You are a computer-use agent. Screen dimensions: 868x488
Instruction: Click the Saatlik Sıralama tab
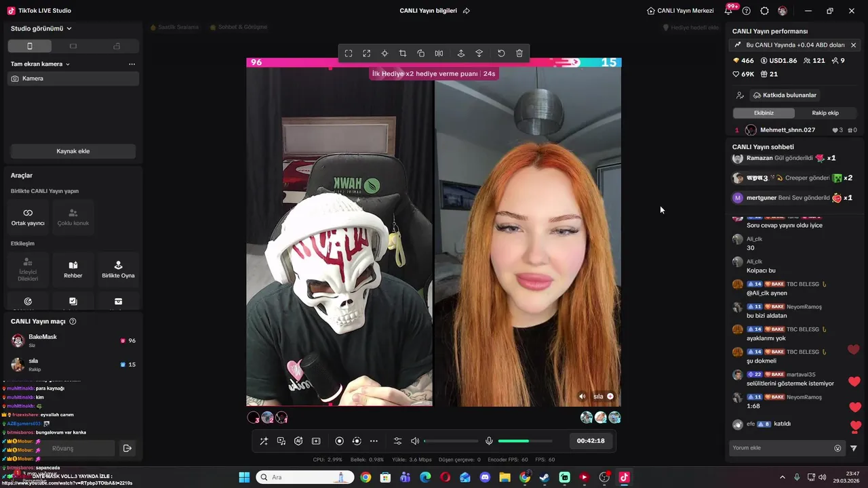click(175, 27)
